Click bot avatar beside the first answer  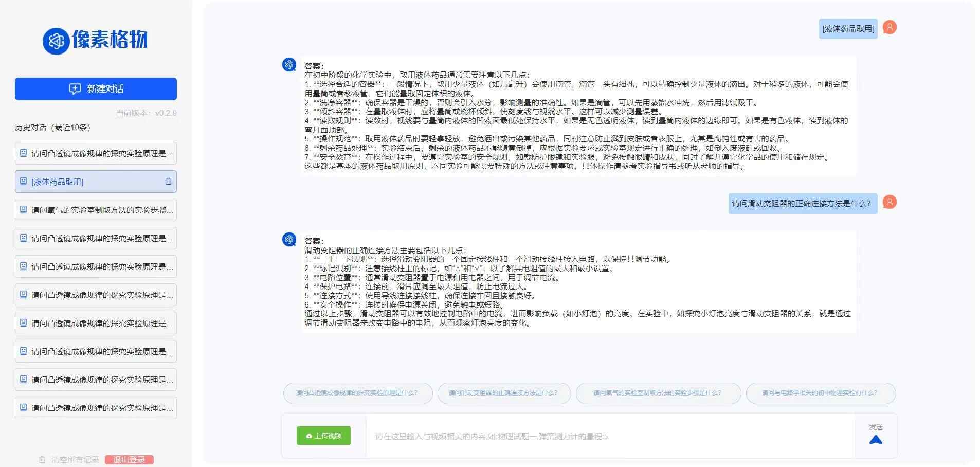tap(289, 65)
